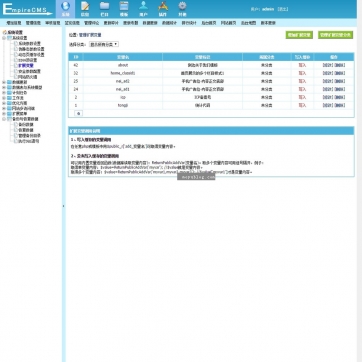This screenshot has width=362, height=362.
Task: Click 删除 in the nei_ad1 row
Action: 339,89
